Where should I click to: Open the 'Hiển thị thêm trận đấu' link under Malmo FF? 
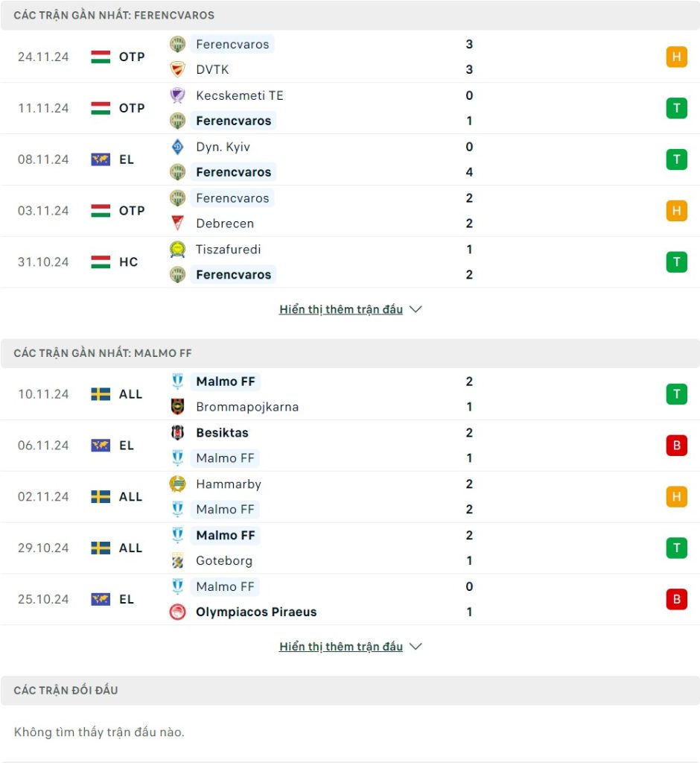click(x=341, y=647)
